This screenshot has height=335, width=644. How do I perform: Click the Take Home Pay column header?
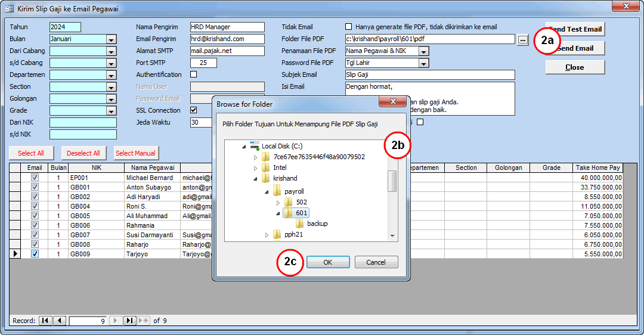pos(597,167)
